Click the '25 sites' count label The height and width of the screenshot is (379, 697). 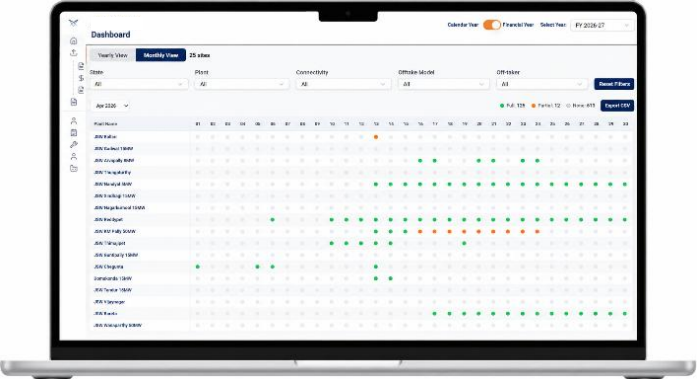200,56
